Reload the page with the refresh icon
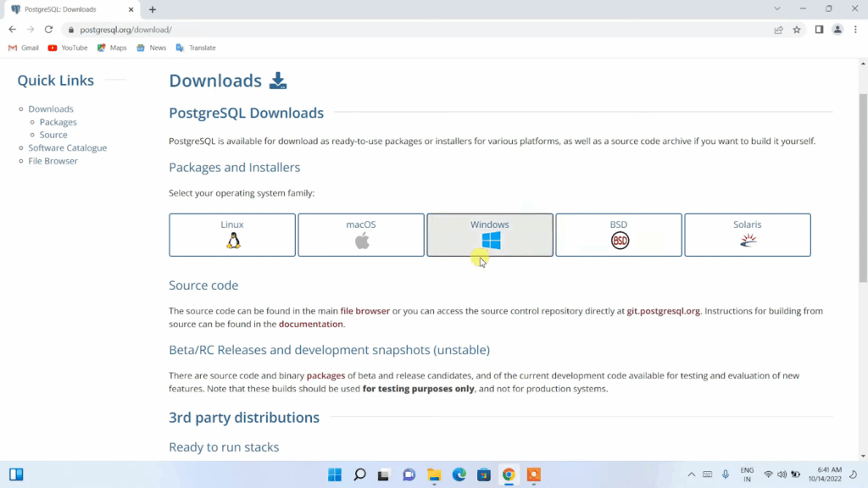 click(x=48, y=30)
